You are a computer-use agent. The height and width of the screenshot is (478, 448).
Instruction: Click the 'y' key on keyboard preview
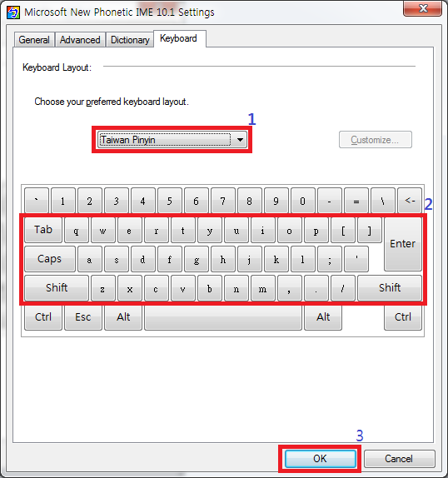pyautogui.click(x=209, y=230)
